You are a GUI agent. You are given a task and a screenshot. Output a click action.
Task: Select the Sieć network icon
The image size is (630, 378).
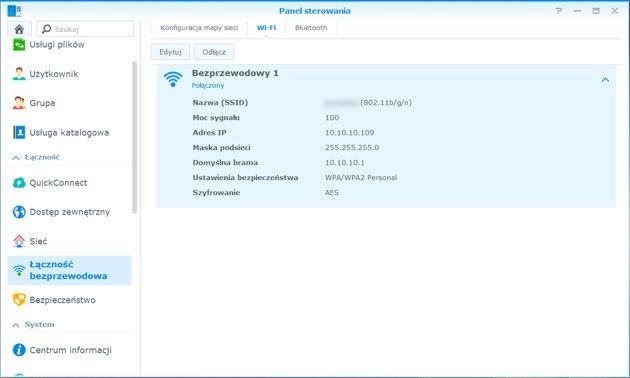[x=19, y=241]
